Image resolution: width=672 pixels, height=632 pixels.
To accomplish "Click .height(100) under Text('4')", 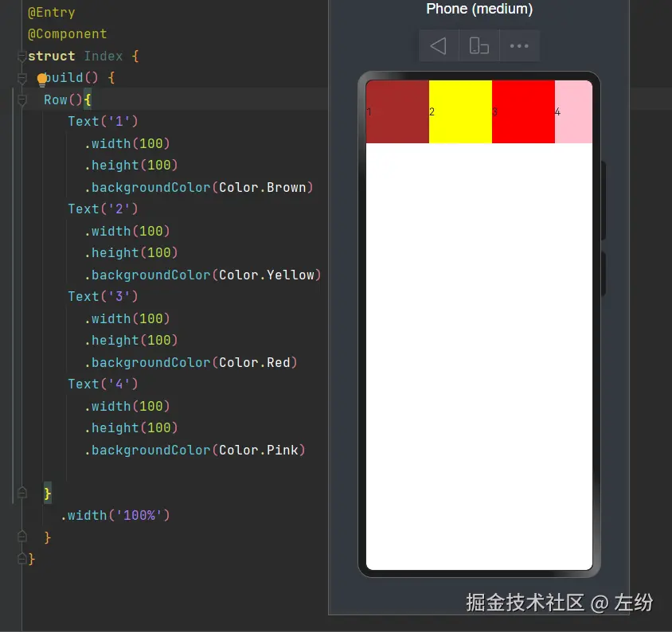I will pos(131,427).
